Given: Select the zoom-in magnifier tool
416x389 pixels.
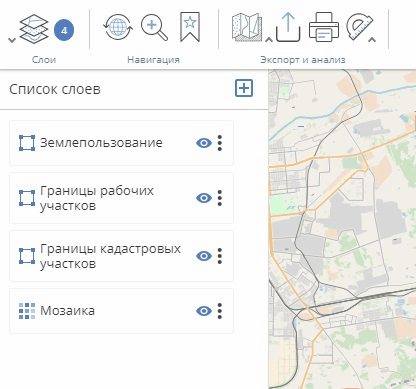Looking at the screenshot, I should [154, 28].
